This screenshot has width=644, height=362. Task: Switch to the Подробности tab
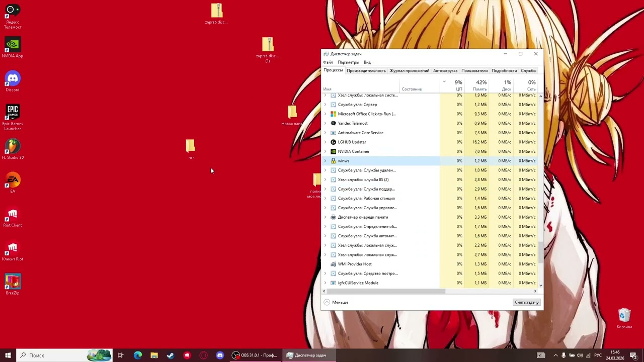504,71
